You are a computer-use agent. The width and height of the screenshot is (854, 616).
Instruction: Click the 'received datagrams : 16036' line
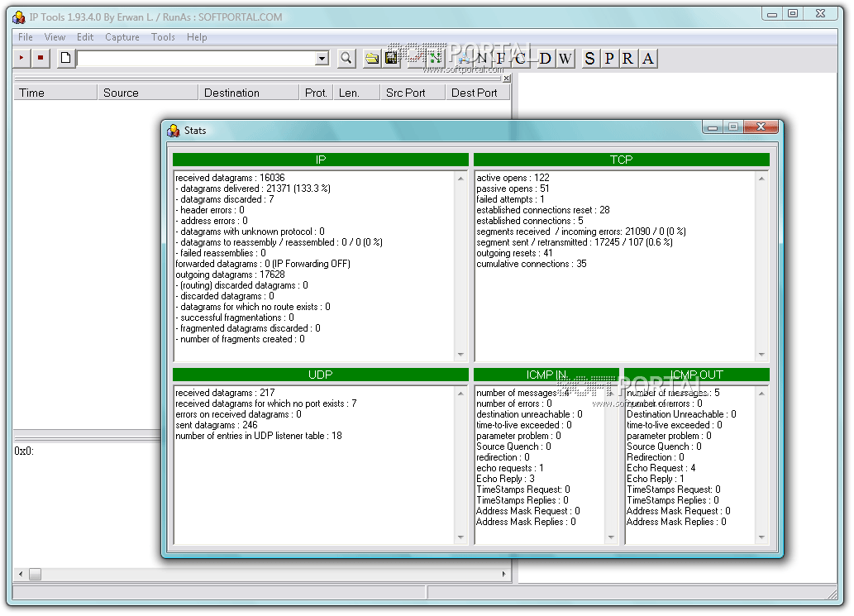click(x=230, y=178)
